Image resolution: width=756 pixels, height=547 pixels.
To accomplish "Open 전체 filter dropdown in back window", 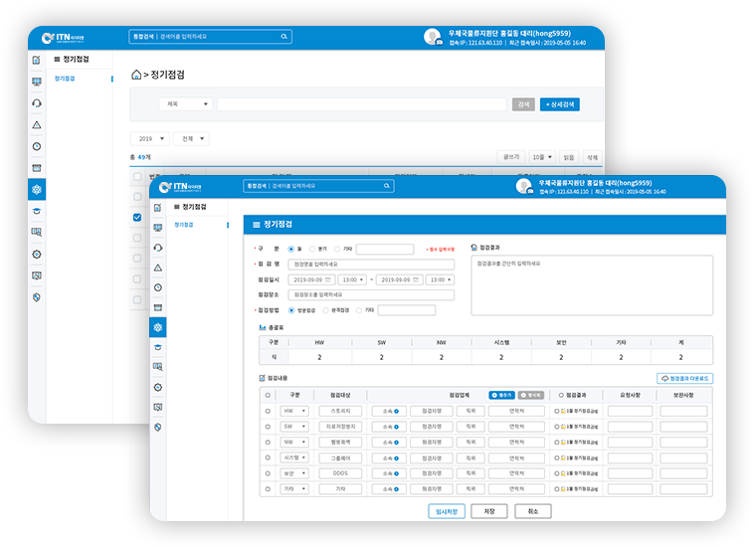I will tap(191, 139).
